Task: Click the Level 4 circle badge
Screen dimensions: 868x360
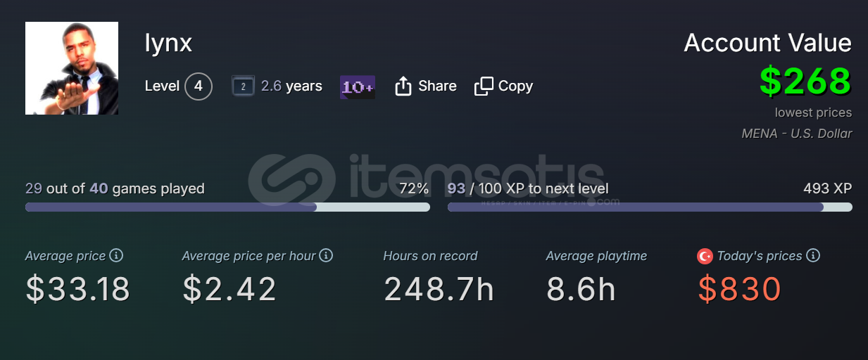Action: pyautogui.click(x=199, y=86)
